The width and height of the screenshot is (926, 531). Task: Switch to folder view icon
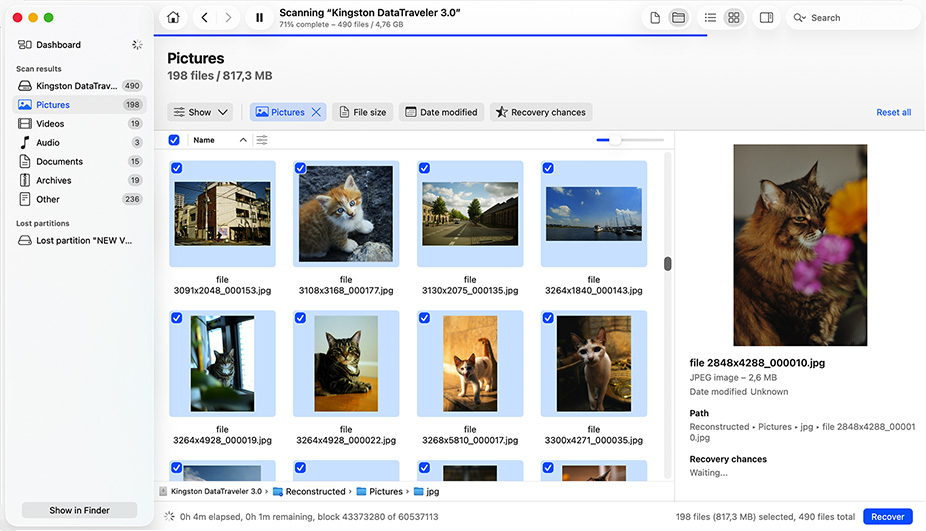[679, 18]
